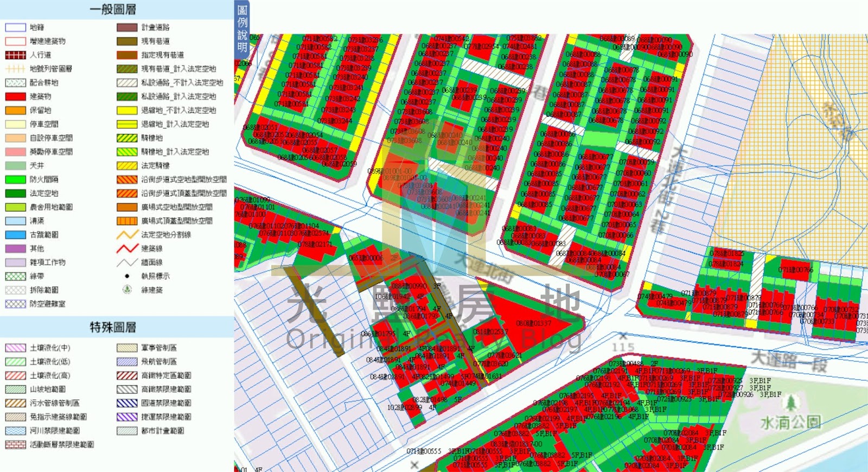The image size is (868, 472).
Task: Click the 配合耕地 legend pattern swatch
Action: click(15, 82)
